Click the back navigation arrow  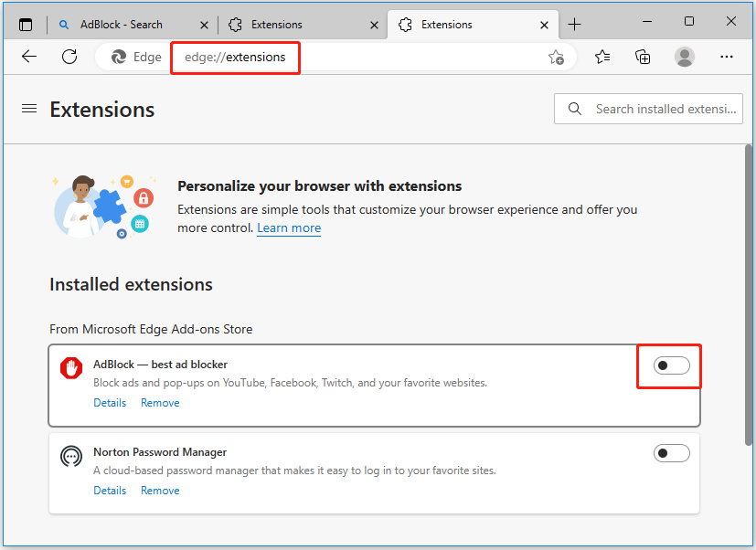(28, 56)
